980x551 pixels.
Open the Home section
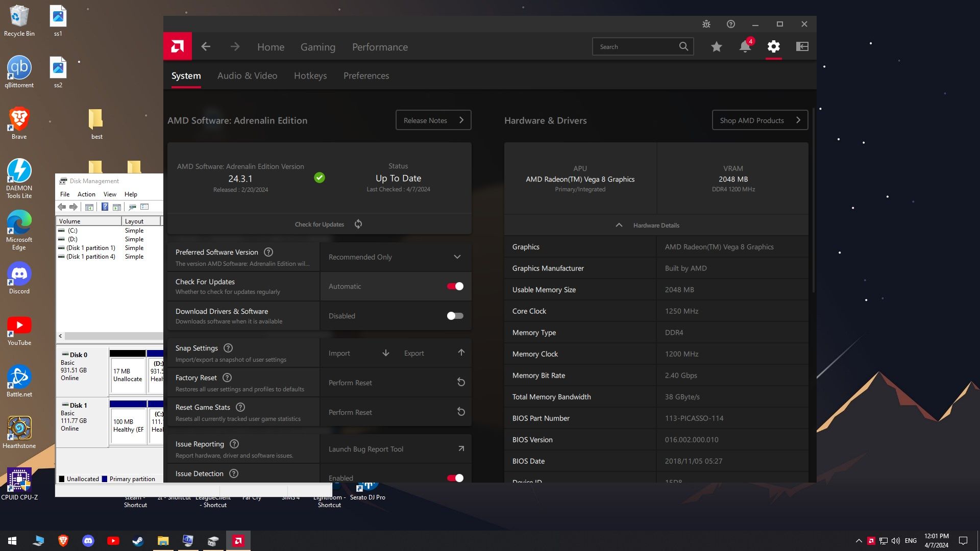(x=271, y=47)
